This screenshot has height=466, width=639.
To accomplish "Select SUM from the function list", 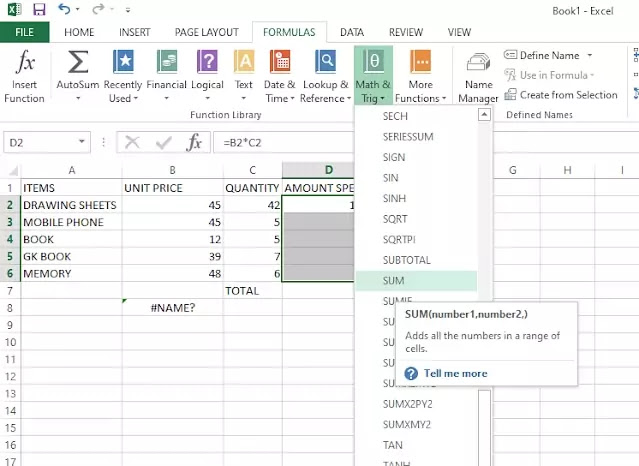I will pos(416,281).
